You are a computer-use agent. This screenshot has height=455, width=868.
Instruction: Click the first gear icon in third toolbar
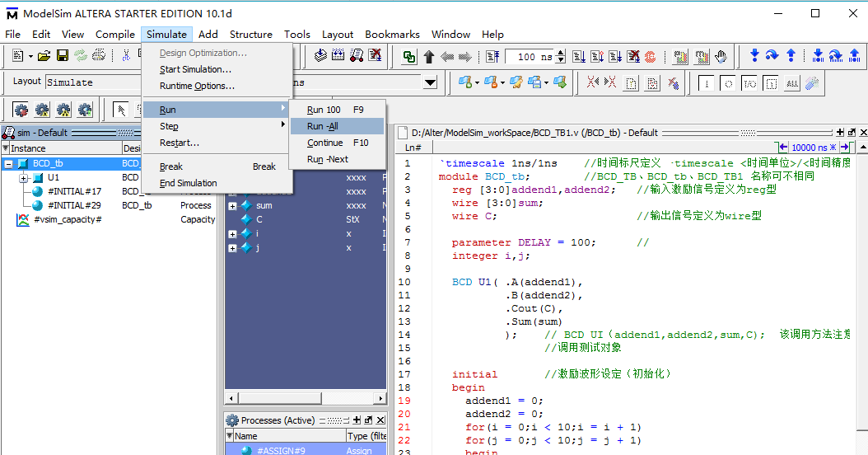click(21, 110)
